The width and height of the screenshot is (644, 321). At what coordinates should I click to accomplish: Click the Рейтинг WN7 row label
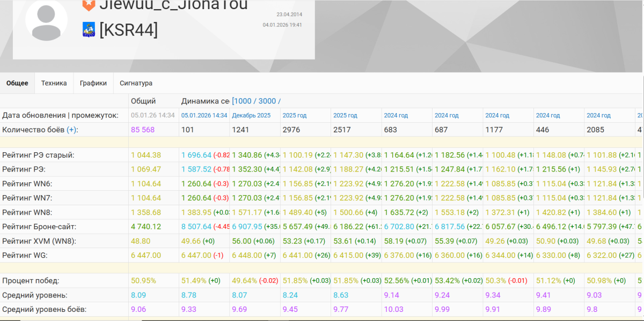27,198
